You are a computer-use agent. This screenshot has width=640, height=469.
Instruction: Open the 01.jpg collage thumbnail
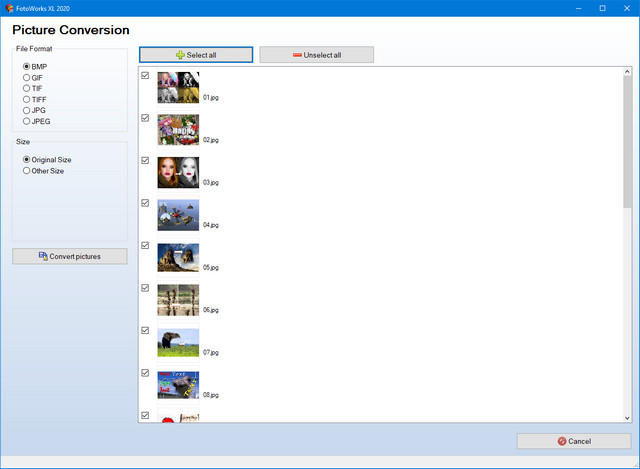(178, 87)
